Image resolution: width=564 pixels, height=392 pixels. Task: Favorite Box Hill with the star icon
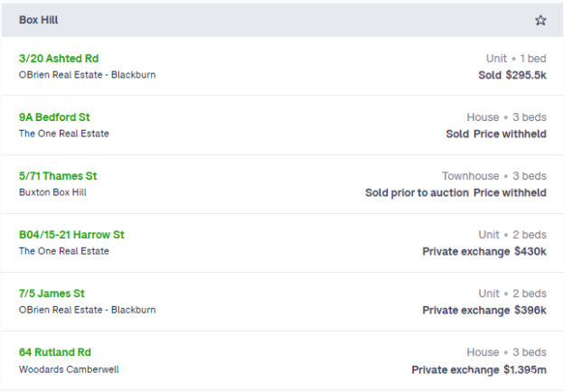click(x=540, y=20)
